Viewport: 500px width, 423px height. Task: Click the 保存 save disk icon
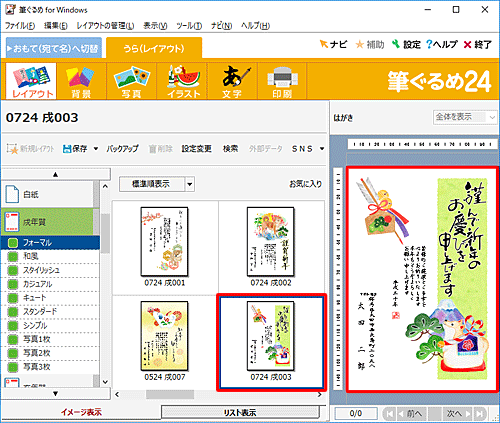tap(67, 149)
